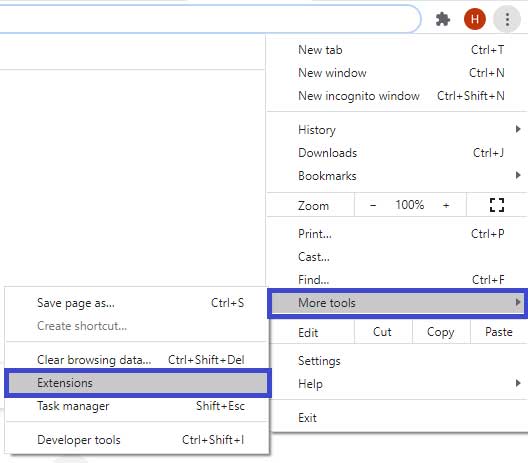Click the Paste button in Edit row
The width and height of the screenshot is (528, 463).
point(499,332)
